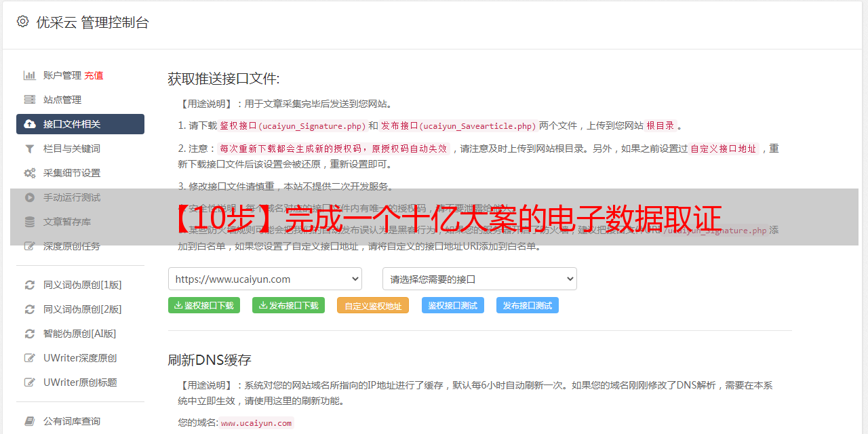The width and height of the screenshot is (868, 434).
Task: Expand the 请选择您需要的接口 dropdown
Action: [479, 279]
